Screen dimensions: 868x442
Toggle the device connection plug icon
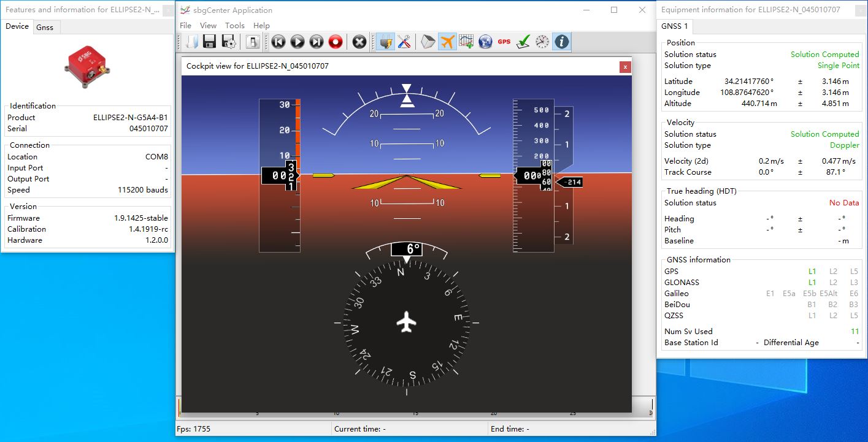(x=385, y=42)
